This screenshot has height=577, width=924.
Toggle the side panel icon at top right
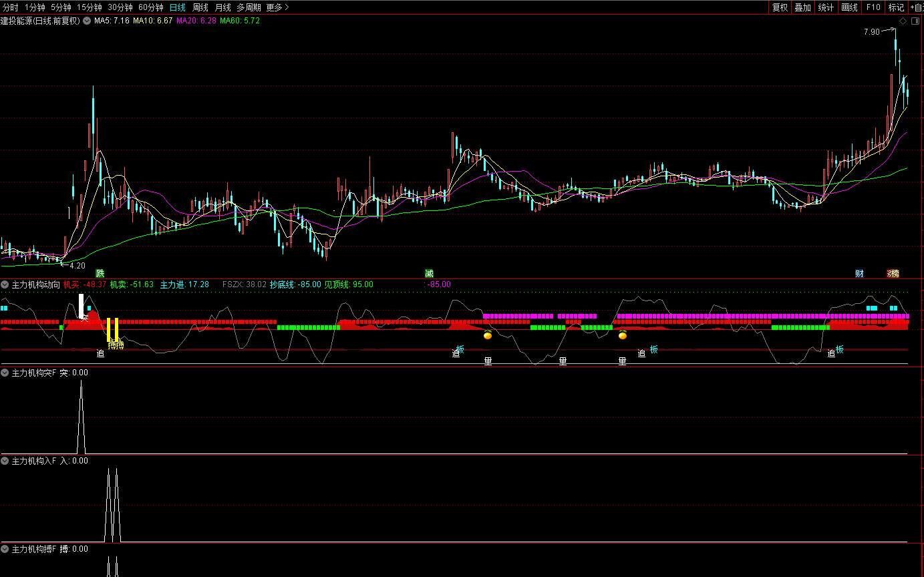coord(915,21)
